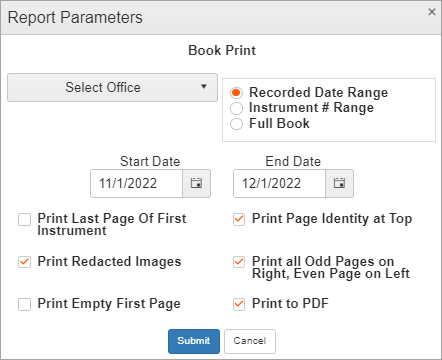
Task: Enable Print Last Page Of First Instrument
Action: tap(24, 220)
